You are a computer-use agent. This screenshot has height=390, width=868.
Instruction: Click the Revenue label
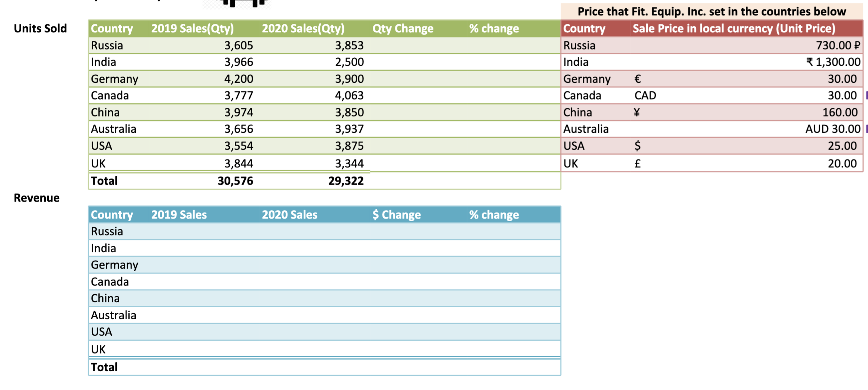[x=37, y=197]
